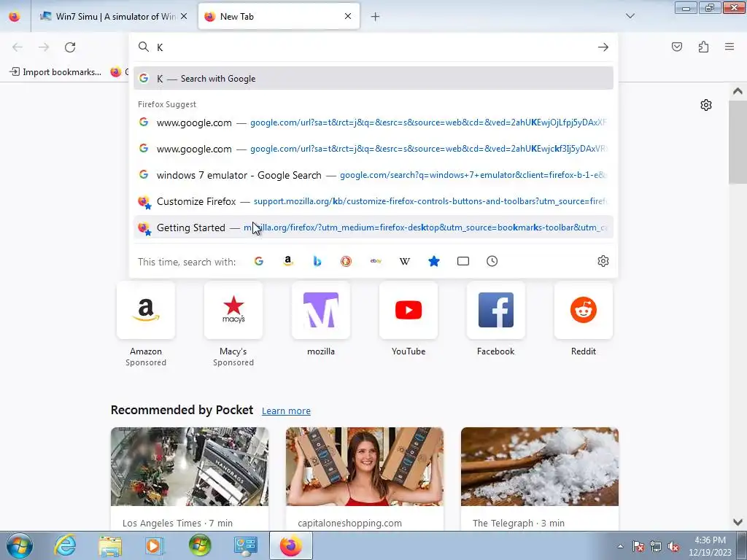Show hidden tray icons arrow
This screenshot has height=560, width=747.
click(x=620, y=546)
